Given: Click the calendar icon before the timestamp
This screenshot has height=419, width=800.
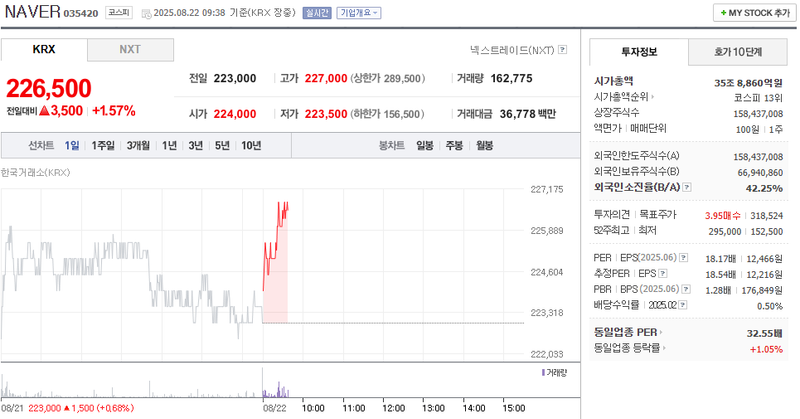Looking at the screenshot, I should pos(146,13).
